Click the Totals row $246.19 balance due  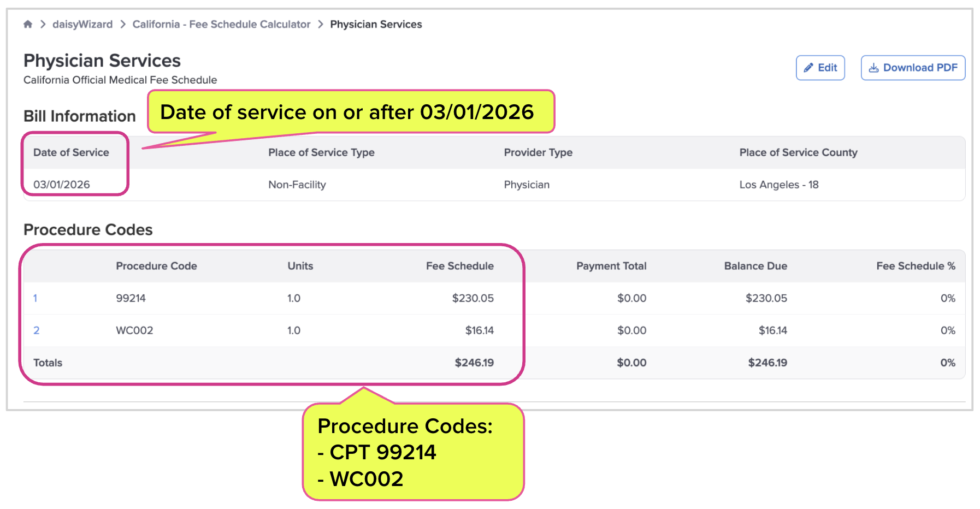(x=768, y=363)
